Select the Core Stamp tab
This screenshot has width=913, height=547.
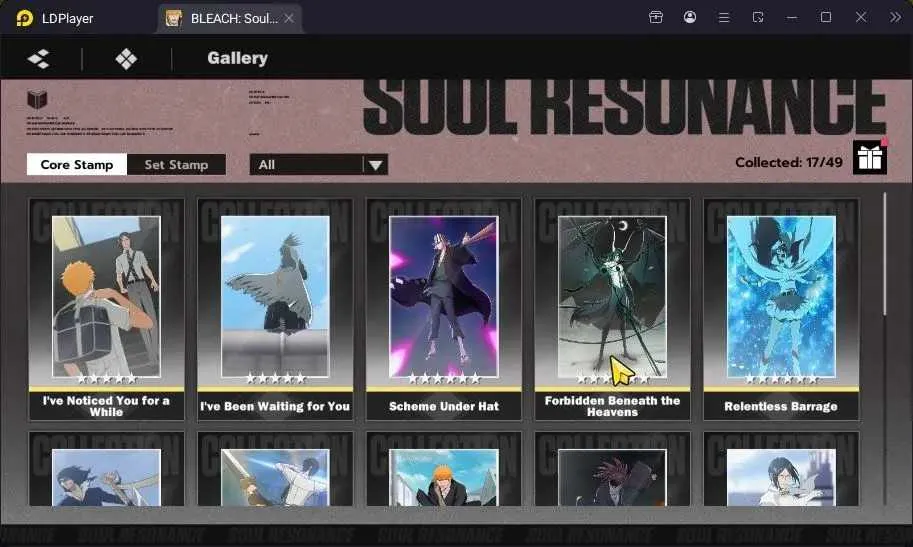tap(77, 165)
